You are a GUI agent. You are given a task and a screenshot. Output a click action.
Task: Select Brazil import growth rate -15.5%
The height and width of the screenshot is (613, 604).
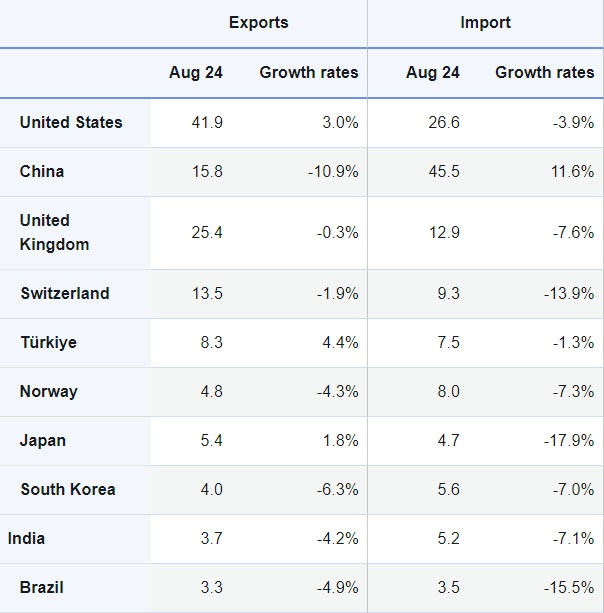pyautogui.click(x=569, y=588)
